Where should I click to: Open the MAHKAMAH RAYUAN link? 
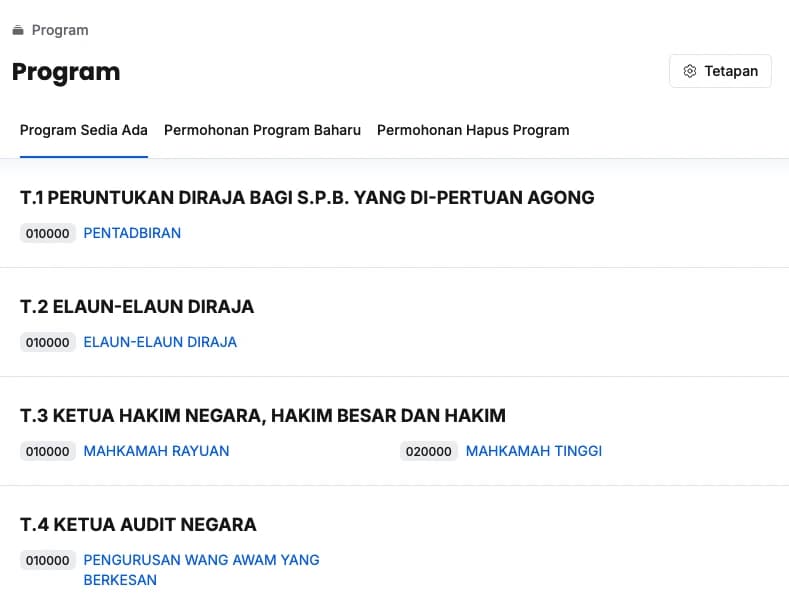pyautogui.click(x=156, y=451)
